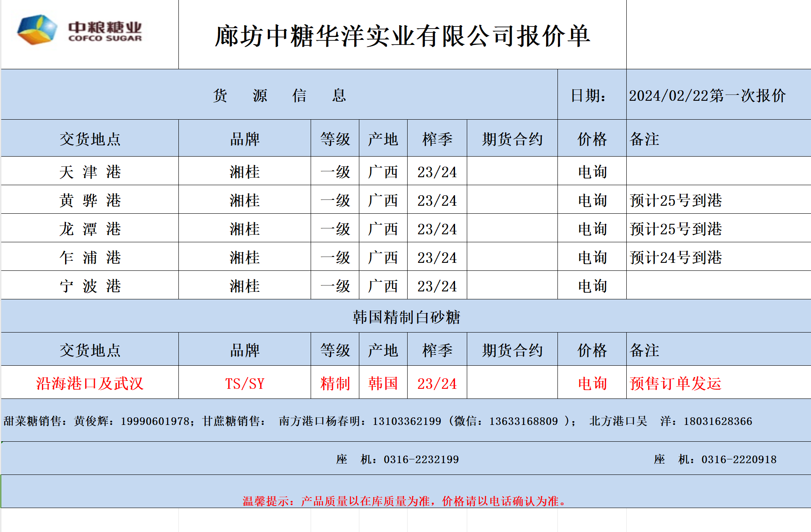Click the date cell showing 2024/02/22
The width and height of the screenshot is (811, 532).
click(707, 96)
